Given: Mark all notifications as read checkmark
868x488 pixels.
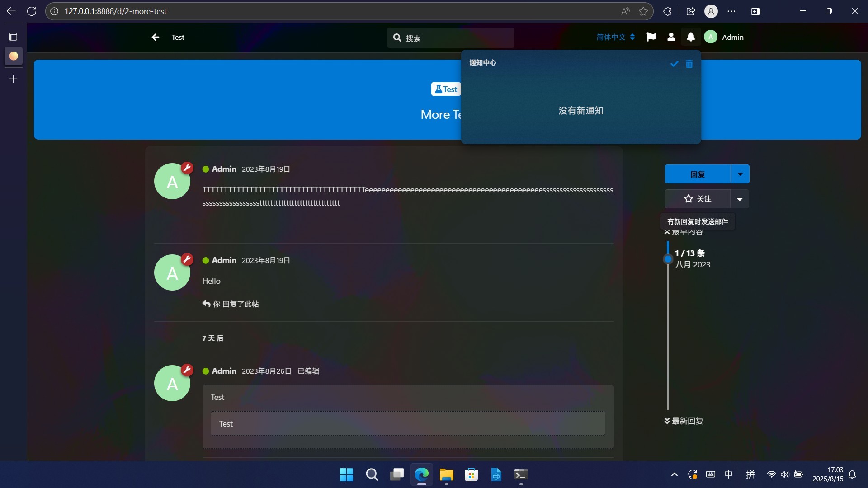Looking at the screenshot, I should click(674, 64).
